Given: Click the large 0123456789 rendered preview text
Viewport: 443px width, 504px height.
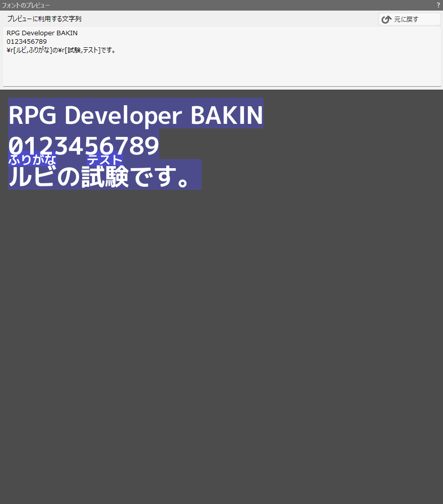Looking at the screenshot, I should [83, 146].
